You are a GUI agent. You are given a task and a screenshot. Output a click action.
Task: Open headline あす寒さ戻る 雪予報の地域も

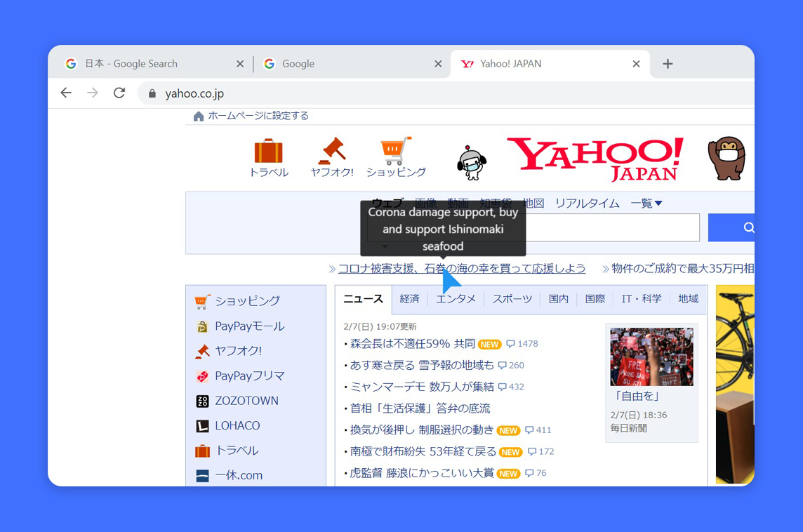(422, 365)
